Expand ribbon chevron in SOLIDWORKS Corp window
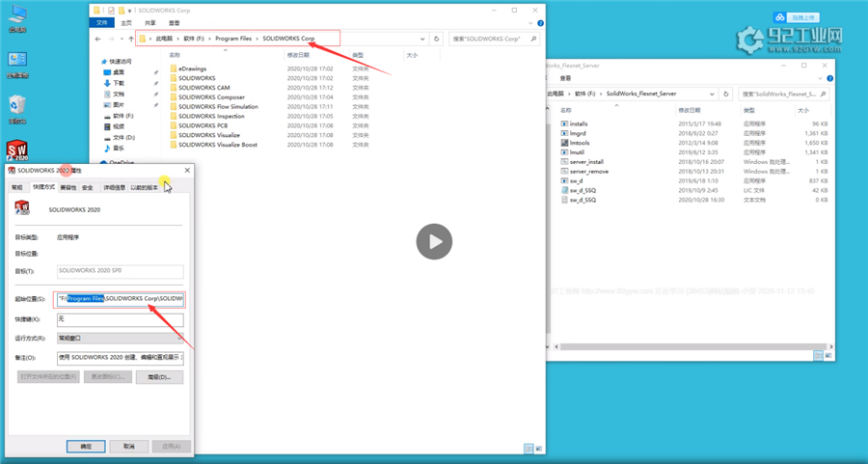The width and height of the screenshot is (868, 464). (530, 23)
